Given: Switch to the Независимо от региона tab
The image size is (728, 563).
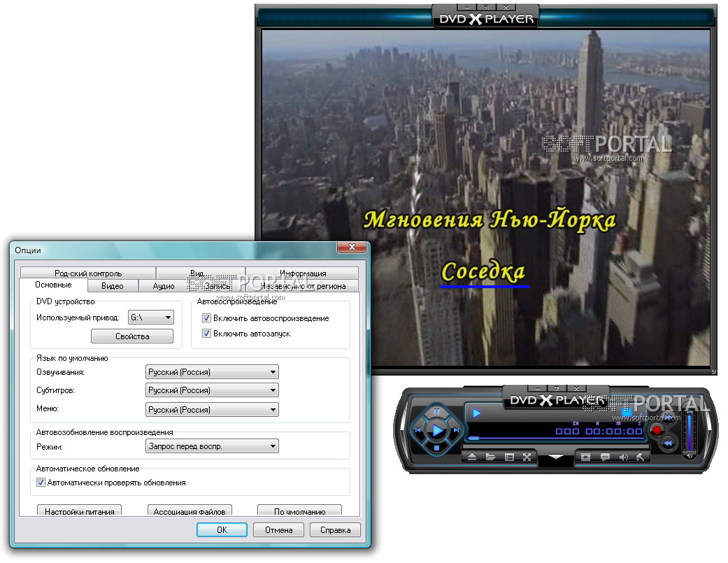Looking at the screenshot, I should (303, 286).
